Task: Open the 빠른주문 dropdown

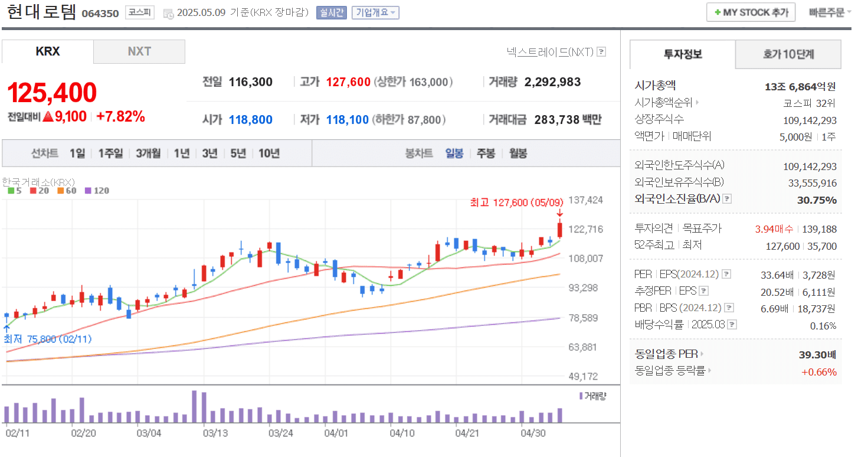Action: 830,12
